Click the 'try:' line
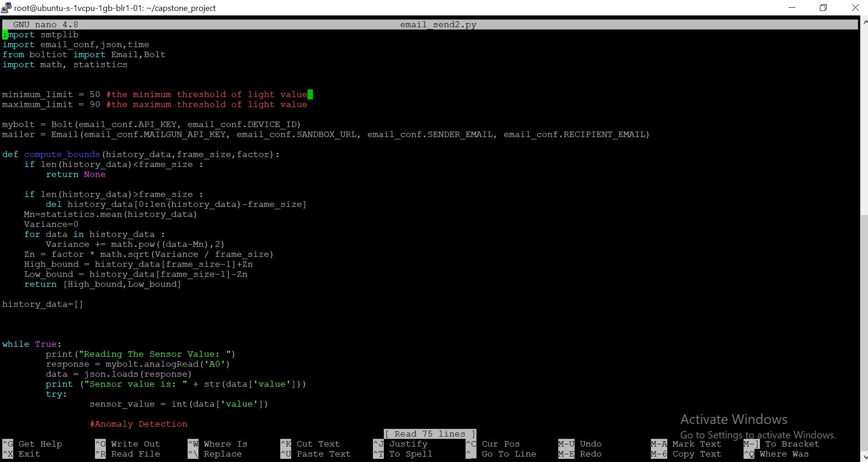 point(56,394)
